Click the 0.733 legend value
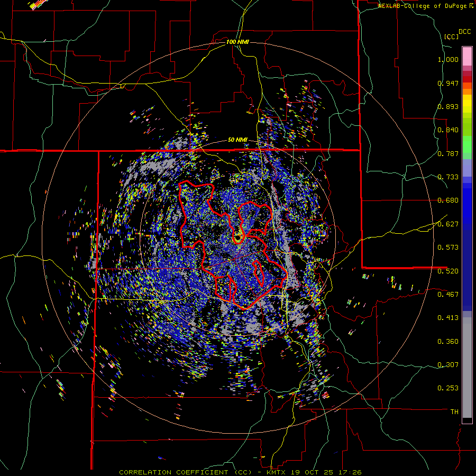 (448, 177)
